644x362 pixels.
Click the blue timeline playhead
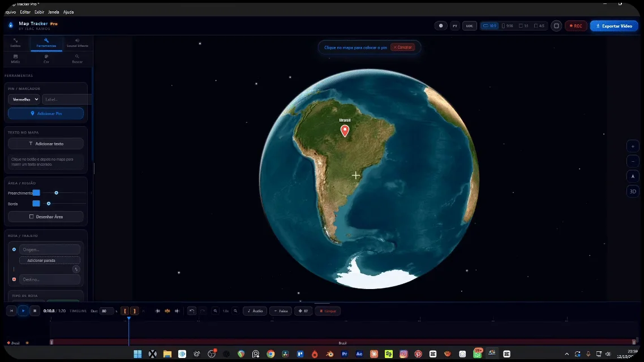[x=128, y=318]
